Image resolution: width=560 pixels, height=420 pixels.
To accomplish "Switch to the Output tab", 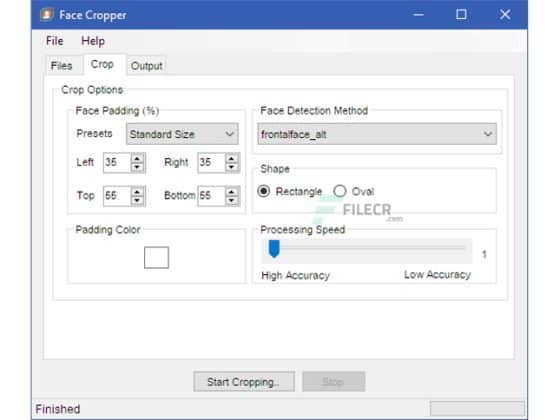I will point(146,66).
